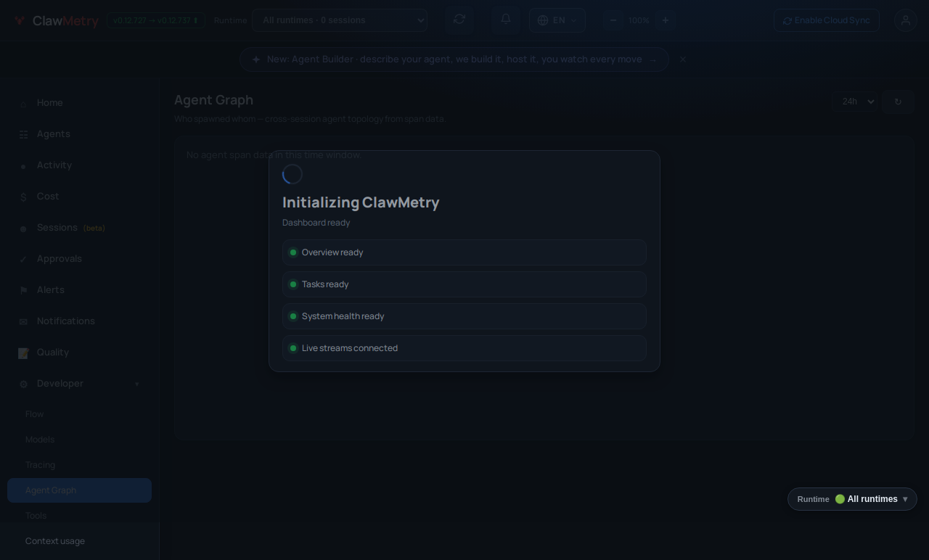Open the Context usage page
The height and width of the screenshot is (560, 929).
pyautogui.click(x=55, y=541)
